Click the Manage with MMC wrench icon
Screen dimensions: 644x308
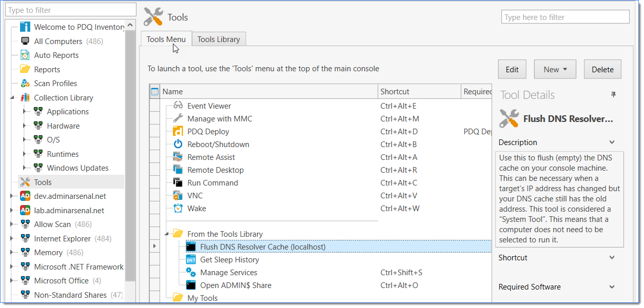pos(178,118)
